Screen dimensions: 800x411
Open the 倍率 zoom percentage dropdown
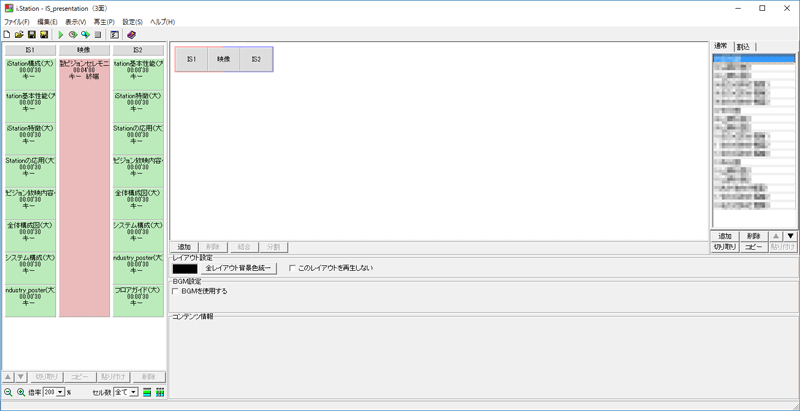(60, 392)
